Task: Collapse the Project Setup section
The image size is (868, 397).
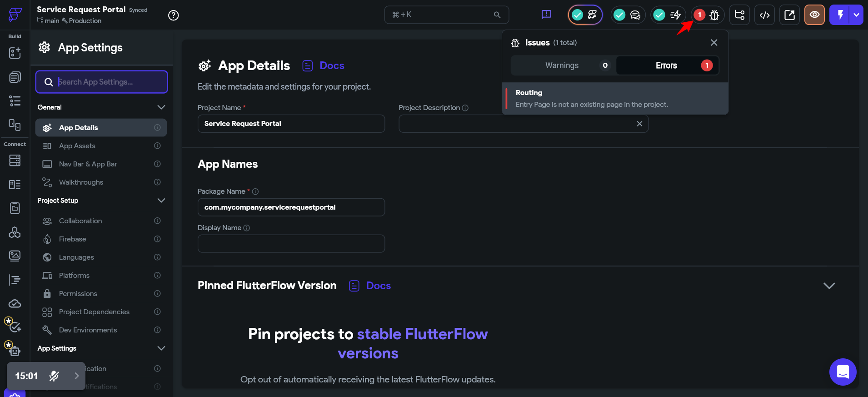Action: (x=161, y=201)
